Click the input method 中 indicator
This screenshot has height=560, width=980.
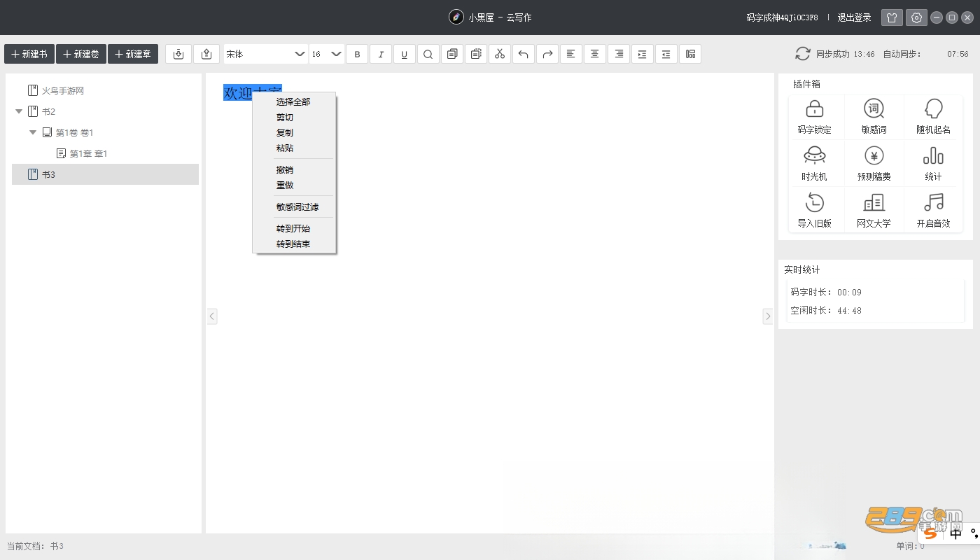(956, 534)
